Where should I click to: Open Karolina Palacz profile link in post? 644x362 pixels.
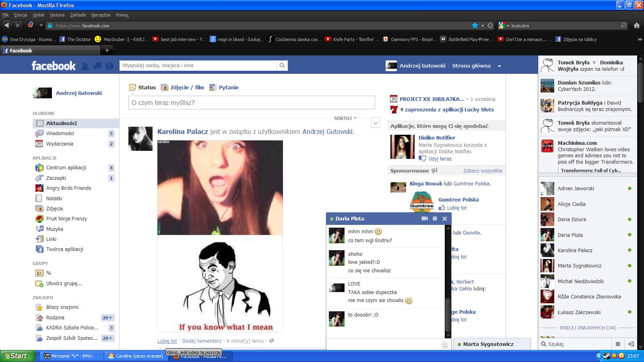coord(183,132)
